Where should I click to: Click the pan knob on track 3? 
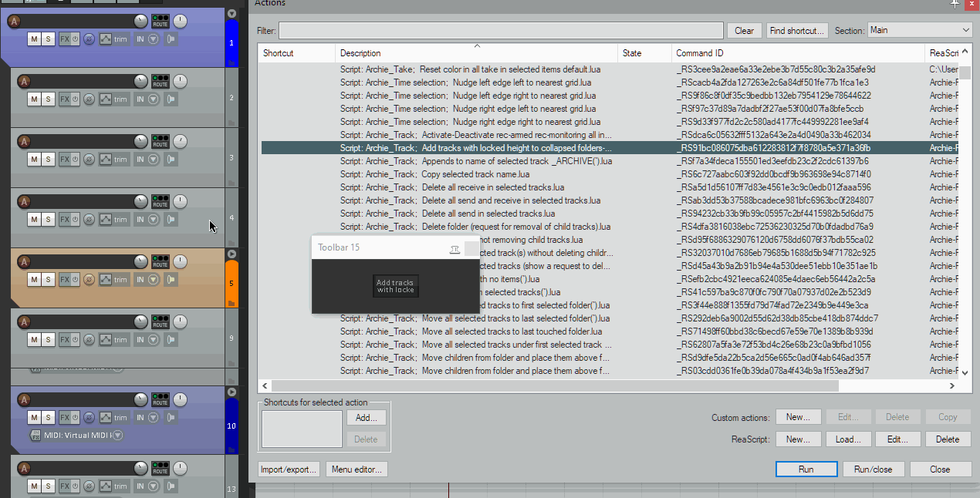pos(180,141)
